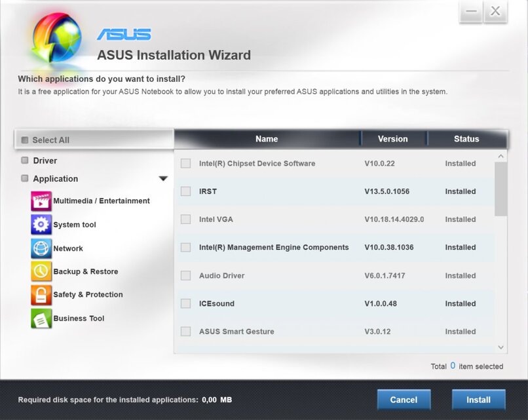
Task: Open the Backup & Restore category icon
Action: (41, 271)
